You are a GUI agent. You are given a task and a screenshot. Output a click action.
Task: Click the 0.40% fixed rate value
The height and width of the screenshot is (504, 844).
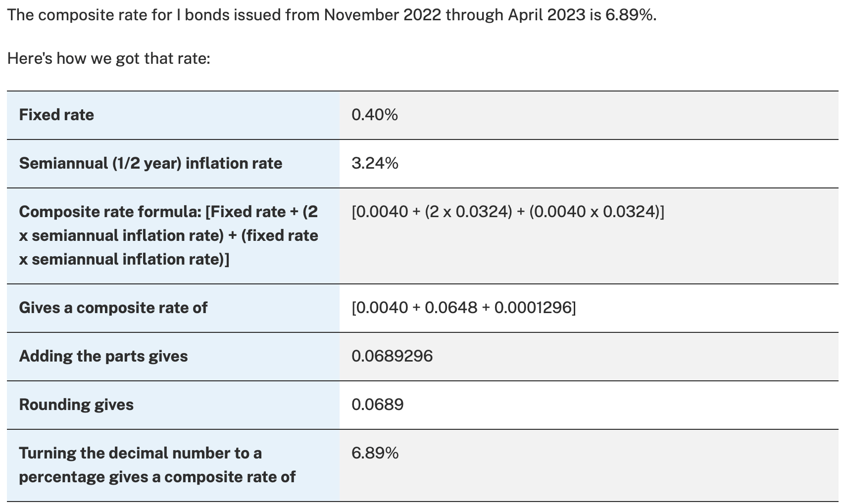click(x=375, y=115)
